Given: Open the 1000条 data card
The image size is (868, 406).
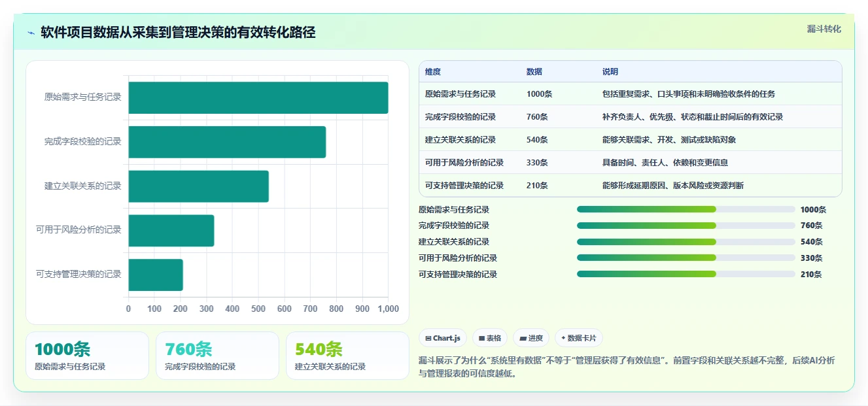Looking at the screenshot, I should coord(88,356).
